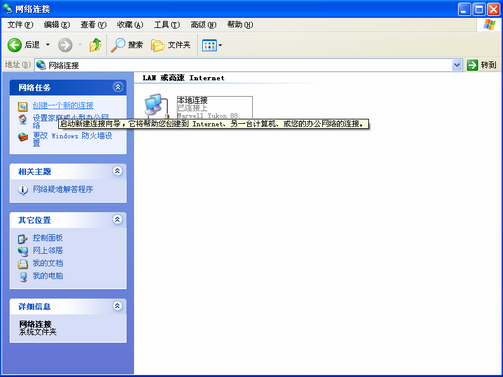
Task: Expand the address bar dropdown
Action: tap(457, 65)
